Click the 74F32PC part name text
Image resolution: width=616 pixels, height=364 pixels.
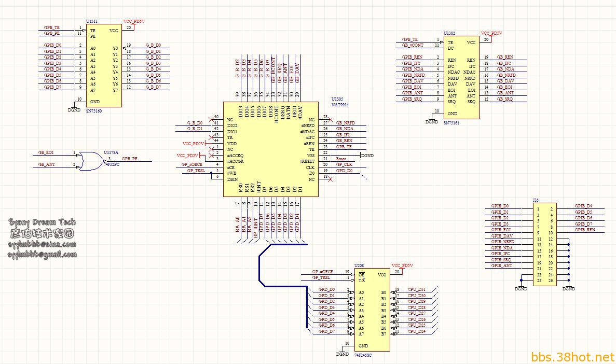point(112,164)
